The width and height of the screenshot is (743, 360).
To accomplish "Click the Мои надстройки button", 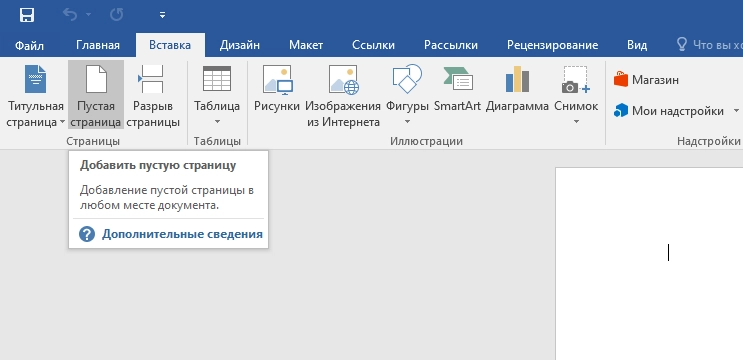I will [x=669, y=111].
